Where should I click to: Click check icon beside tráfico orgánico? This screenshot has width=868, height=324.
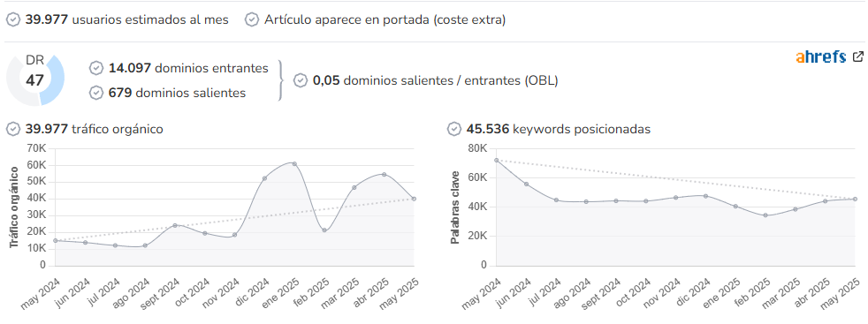pos(12,130)
